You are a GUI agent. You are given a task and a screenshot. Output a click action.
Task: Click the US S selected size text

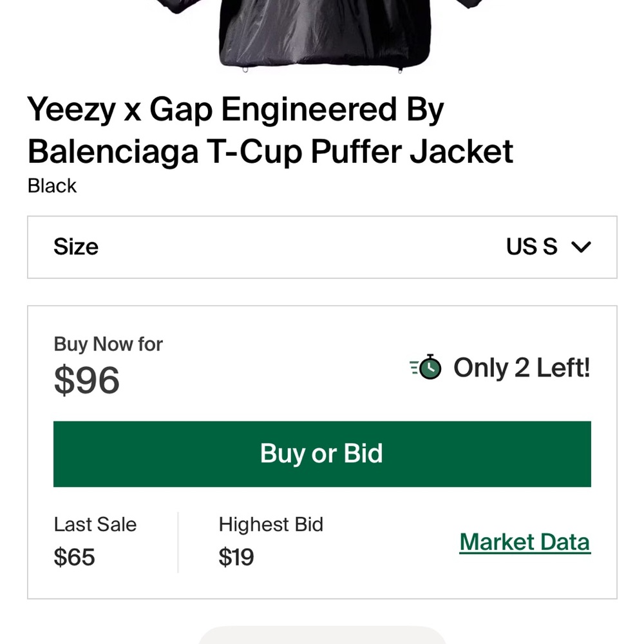coord(531,246)
